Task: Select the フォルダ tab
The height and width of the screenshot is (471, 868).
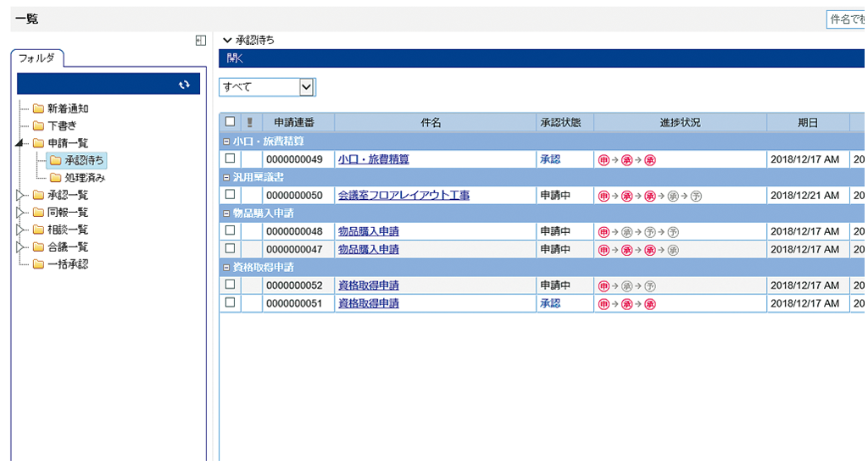Action: click(37, 58)
